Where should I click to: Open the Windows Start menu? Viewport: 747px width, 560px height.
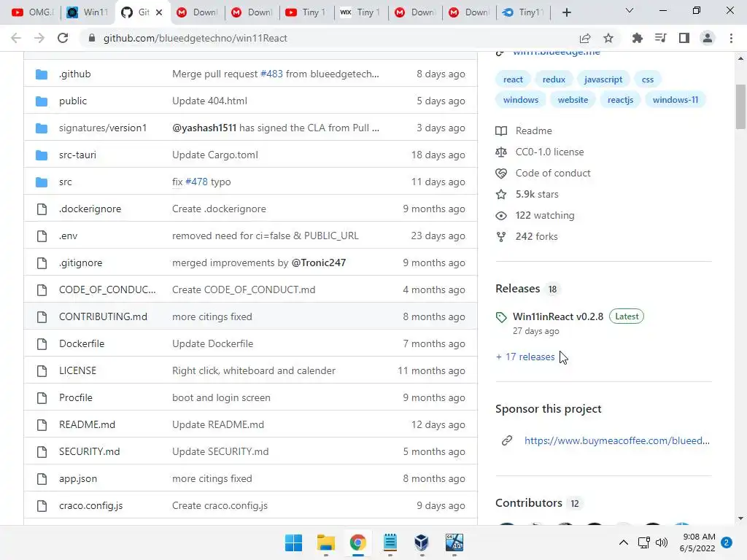(293, 542)
